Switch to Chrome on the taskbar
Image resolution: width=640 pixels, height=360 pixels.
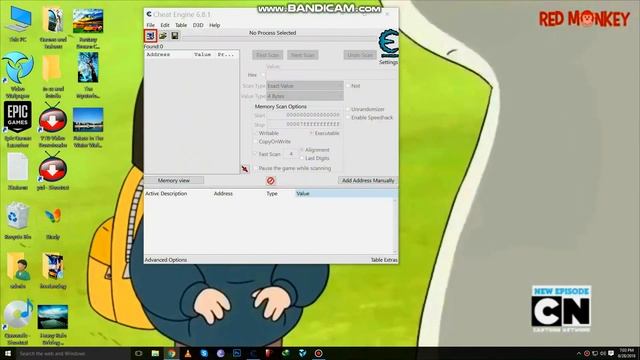click(171, 353)
